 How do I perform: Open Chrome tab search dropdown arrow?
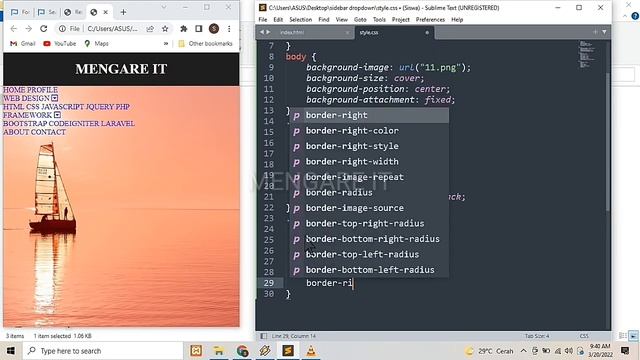pos(164,7)
